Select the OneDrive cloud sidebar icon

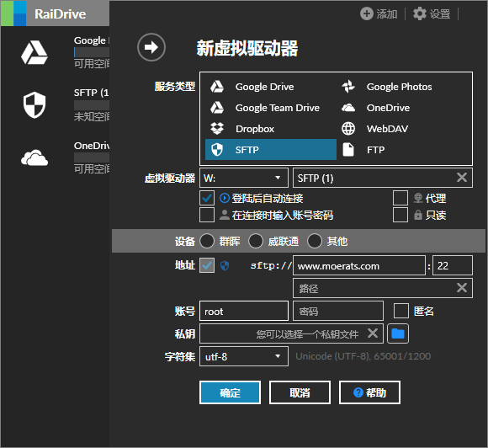[x=34, y=157]
